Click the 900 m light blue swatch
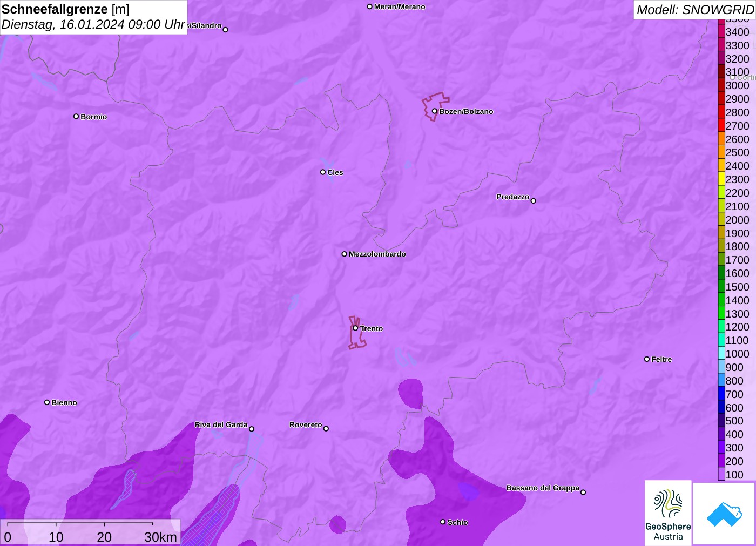The width and height of the screenshot is (756, 546). click(x=721, y=367)
